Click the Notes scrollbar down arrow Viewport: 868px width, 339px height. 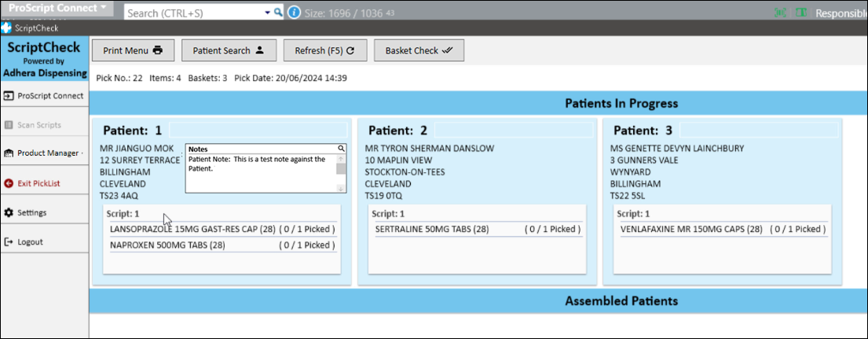[340, 188]
